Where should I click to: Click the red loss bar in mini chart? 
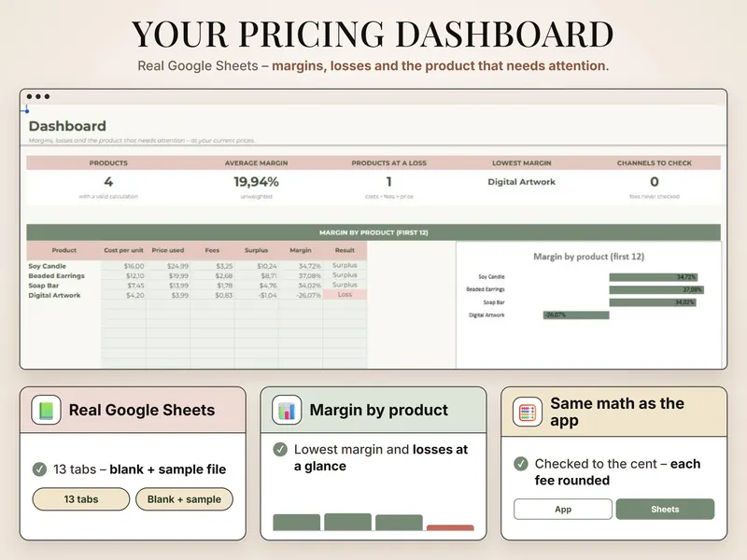point(450,527)
